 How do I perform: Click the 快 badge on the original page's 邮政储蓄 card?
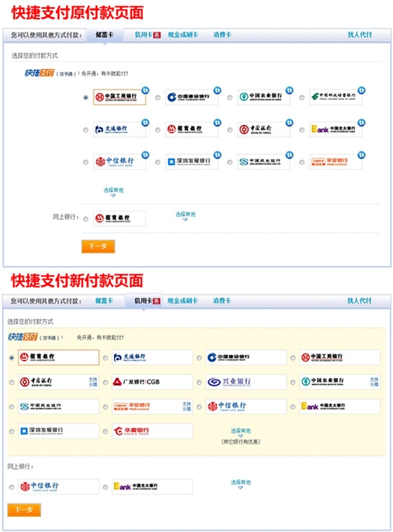(x=362, y=90)
